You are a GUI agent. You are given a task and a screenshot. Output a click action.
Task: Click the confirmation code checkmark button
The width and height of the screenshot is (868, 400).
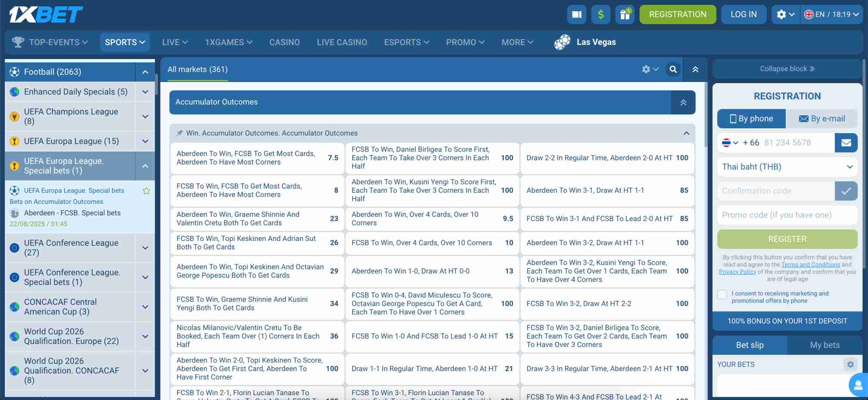846,191
